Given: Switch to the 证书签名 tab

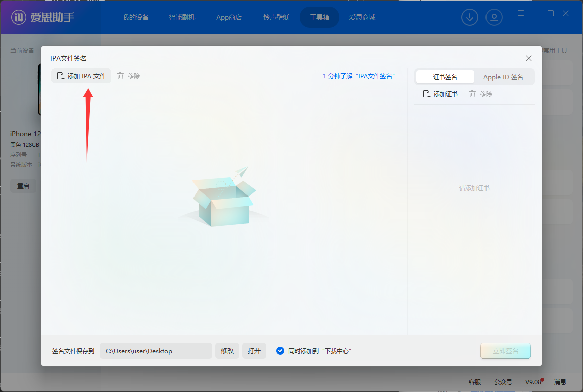Looking at the screenshot, I should 445,77.
